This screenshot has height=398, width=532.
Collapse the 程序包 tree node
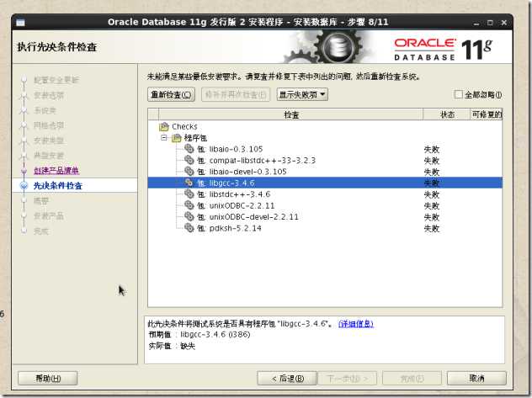tap(164, 138)
